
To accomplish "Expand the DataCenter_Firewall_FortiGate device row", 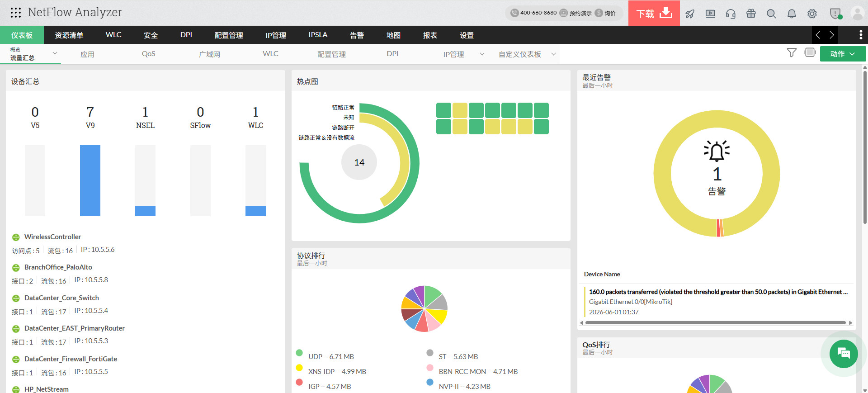I will [16, 360].
